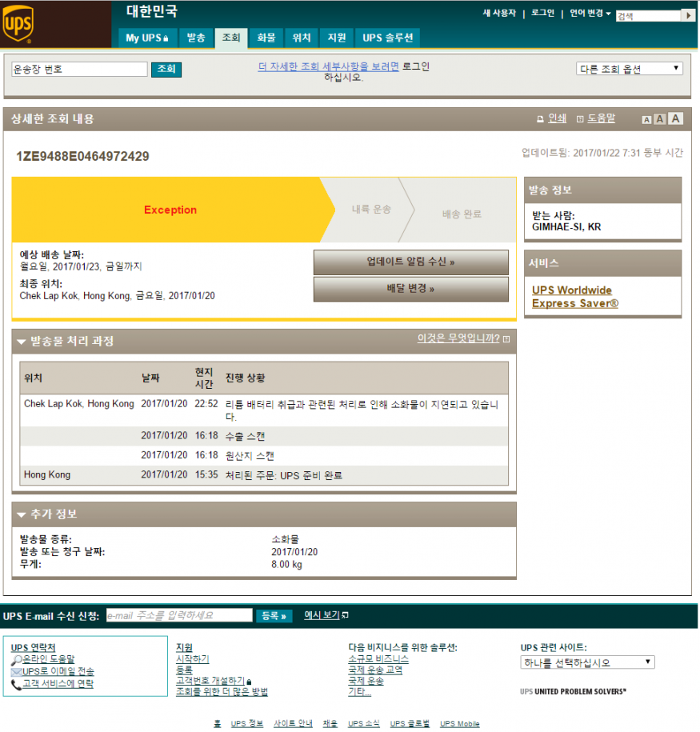
Task: Click the printer icon beside 인쇄
Action: pos(540,119)
